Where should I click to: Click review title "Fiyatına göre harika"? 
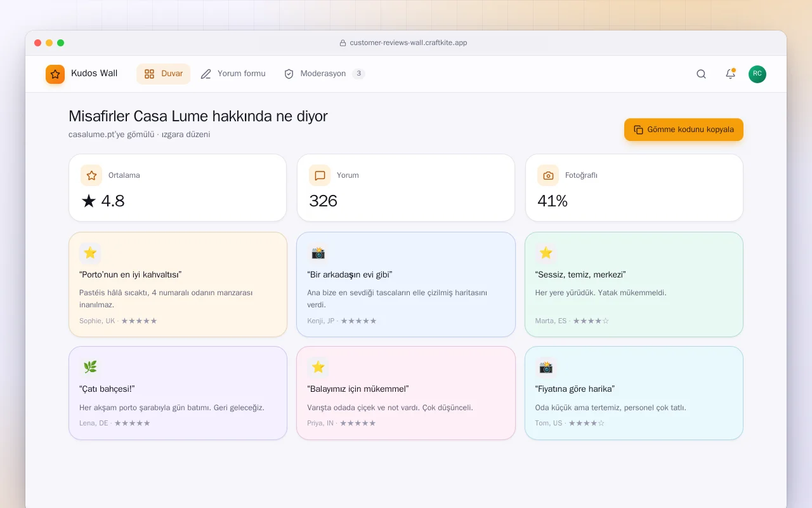tap(575, 389)
